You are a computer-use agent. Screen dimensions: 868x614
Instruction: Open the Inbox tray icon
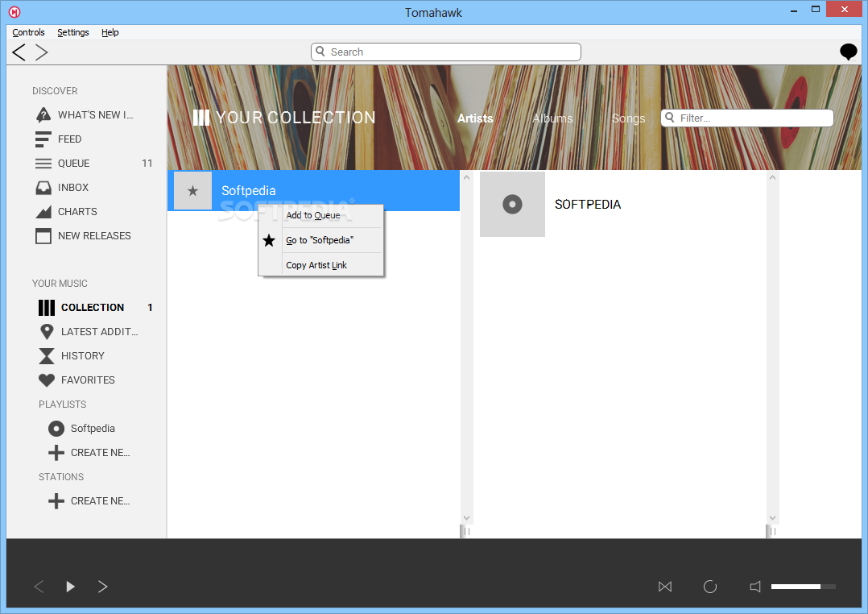(43, 188)
